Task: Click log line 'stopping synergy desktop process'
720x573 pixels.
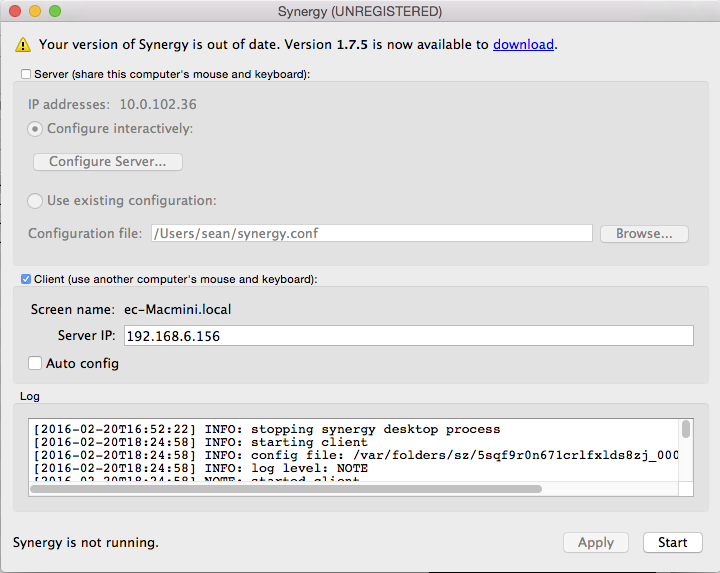Action: pyautogui.click(x=267, y=429)
